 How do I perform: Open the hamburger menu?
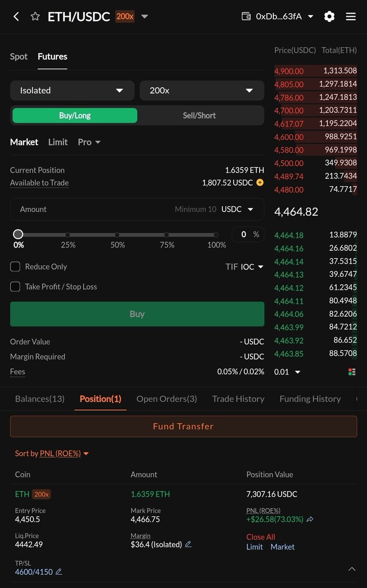coord(351,17)
